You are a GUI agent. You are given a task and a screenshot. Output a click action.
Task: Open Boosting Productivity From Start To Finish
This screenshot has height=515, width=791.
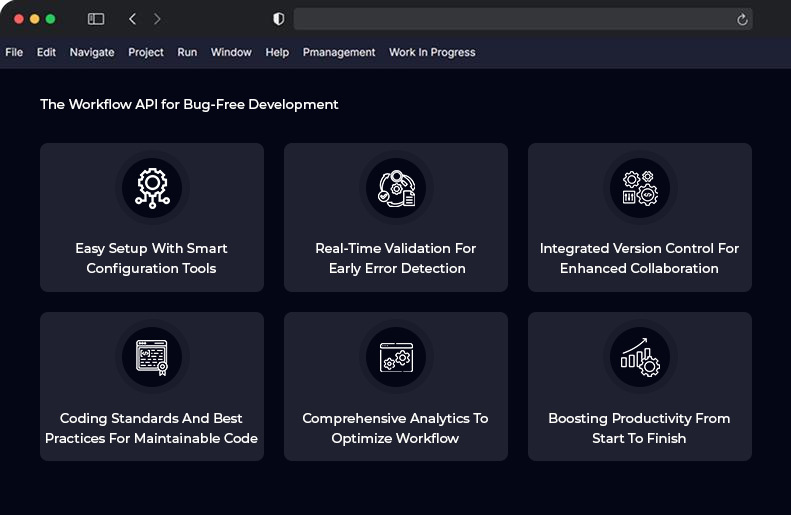pyautogui.click(x=640, y=428)
